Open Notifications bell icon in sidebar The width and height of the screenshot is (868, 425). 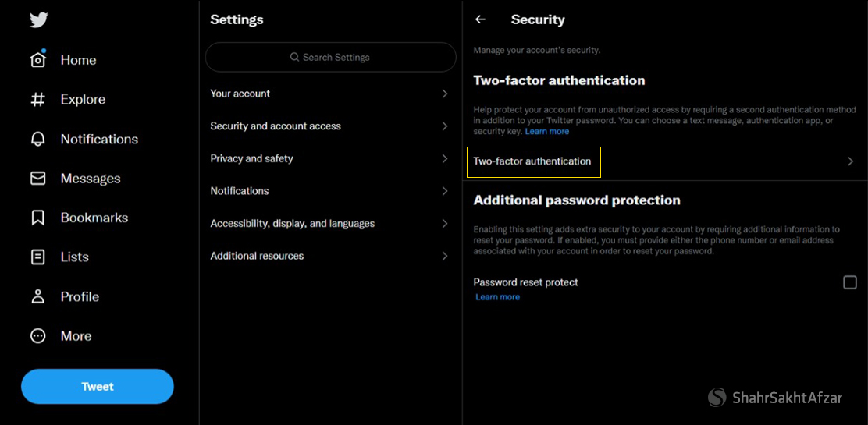38,140
